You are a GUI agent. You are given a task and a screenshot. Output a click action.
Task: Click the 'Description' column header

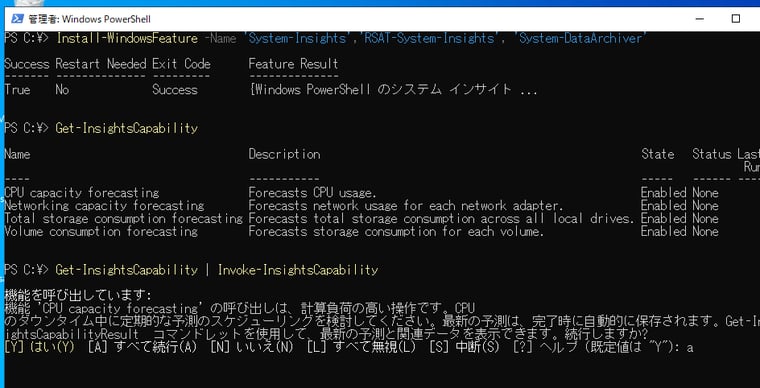284,154
